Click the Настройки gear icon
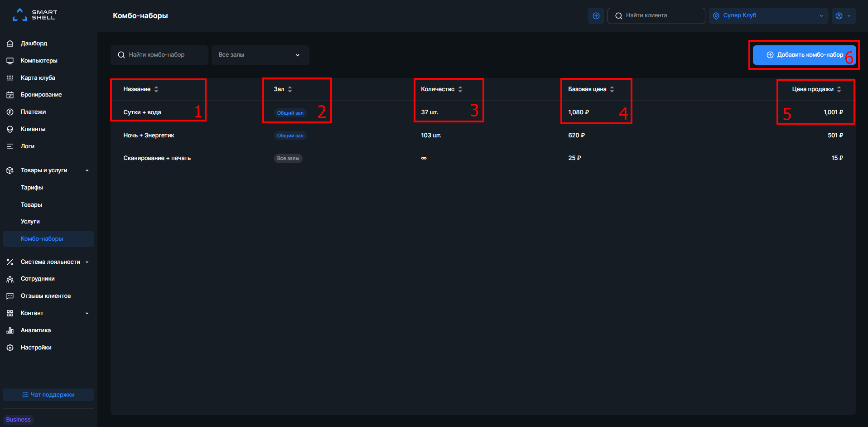868x427 pixels. [x=10, y=348]
